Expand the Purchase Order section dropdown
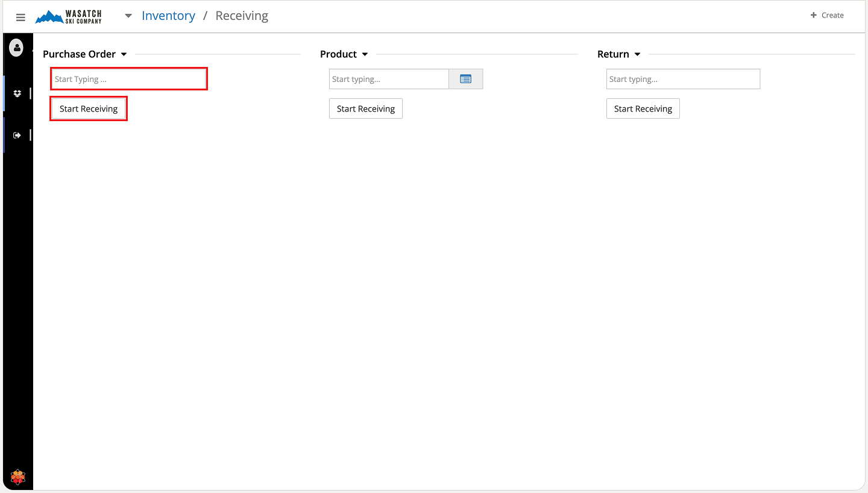Screen dimensions: 868x493 point(124,54)
